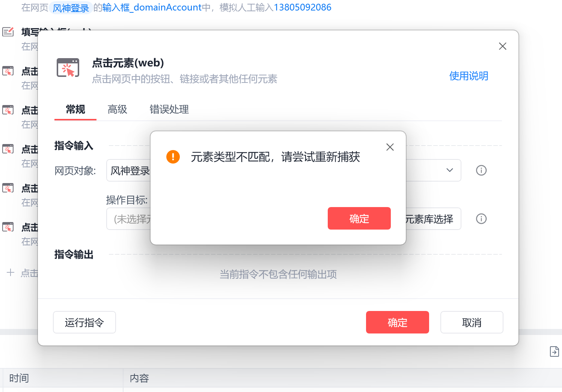The height and width of the screenshot is (392, 562).
Task: Confirm the alert with its 确定 button
Action: pos(359,218)
